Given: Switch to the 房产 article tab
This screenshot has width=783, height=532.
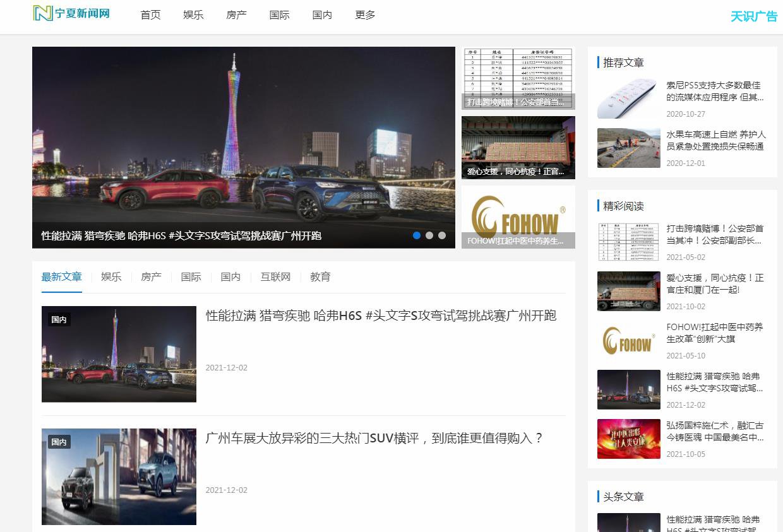Looking at the screenshot, I should (151, 276).
